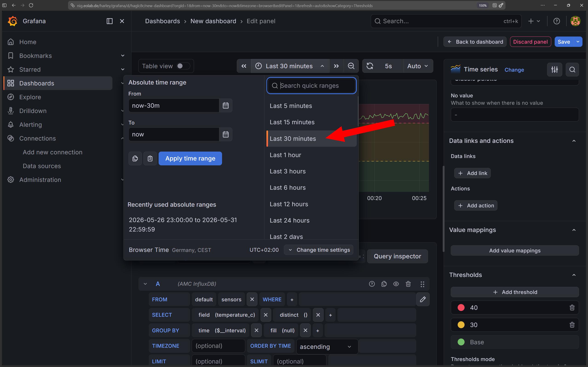
Task: Select Last 5 minutes quick range
Action: [x=311, y=106]
